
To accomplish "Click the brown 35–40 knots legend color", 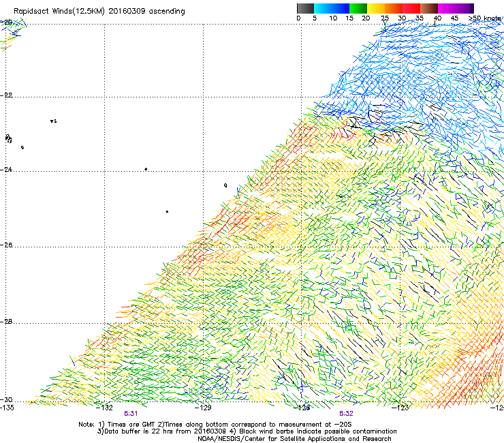I will click(x=429, y=8).
